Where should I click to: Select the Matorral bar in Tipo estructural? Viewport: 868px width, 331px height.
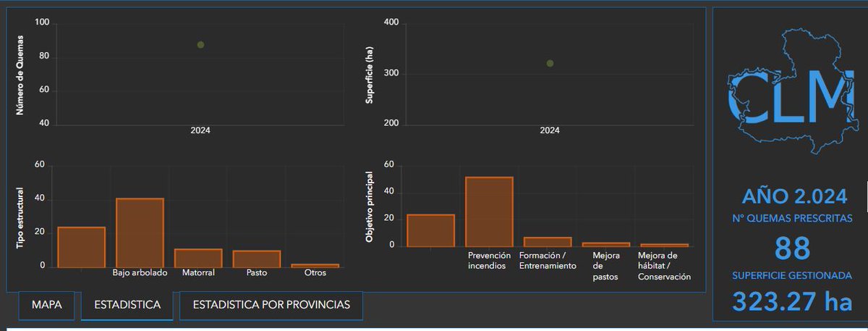[x=198, y=258]
